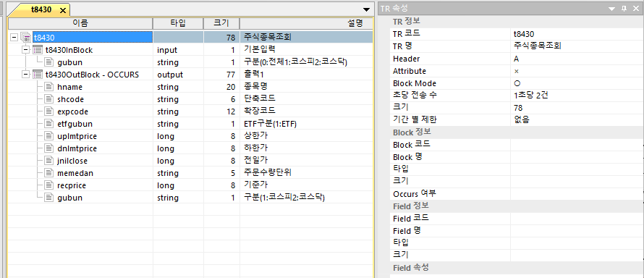Click the pin icon in TR 속성 panel

point(624,9)
